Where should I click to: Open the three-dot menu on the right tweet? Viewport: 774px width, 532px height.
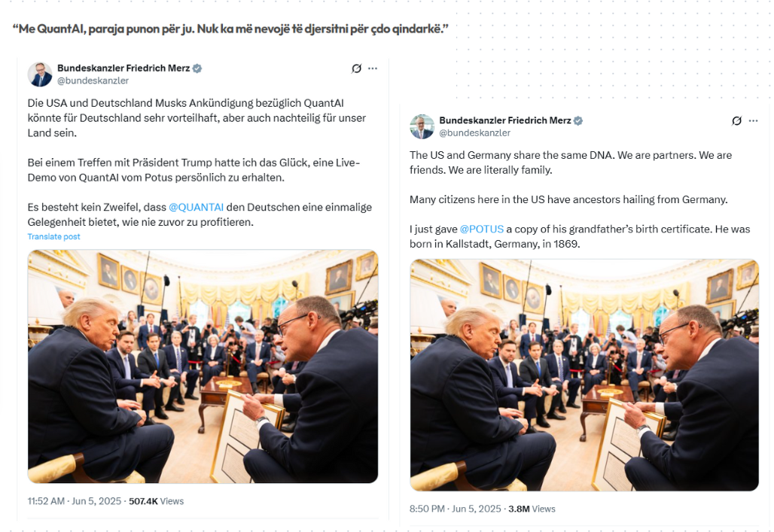point(753,121)
